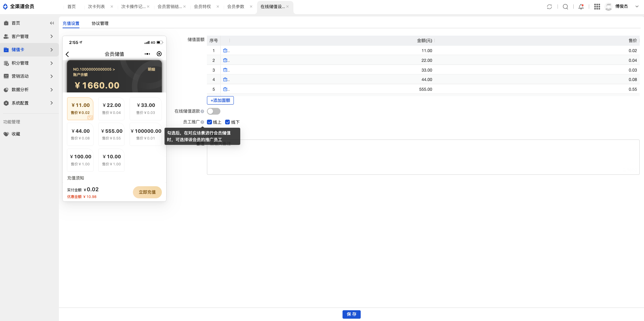Expand the 积分管理 chevron

(51, 63)
